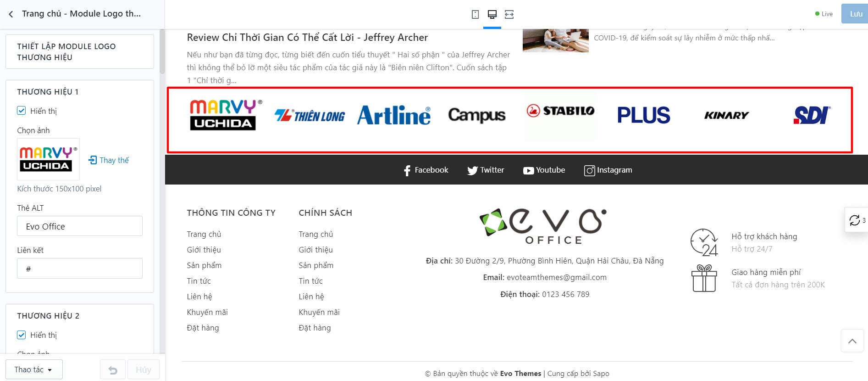
Task: Click the blue Lưu save button
Action: [855, 14]
